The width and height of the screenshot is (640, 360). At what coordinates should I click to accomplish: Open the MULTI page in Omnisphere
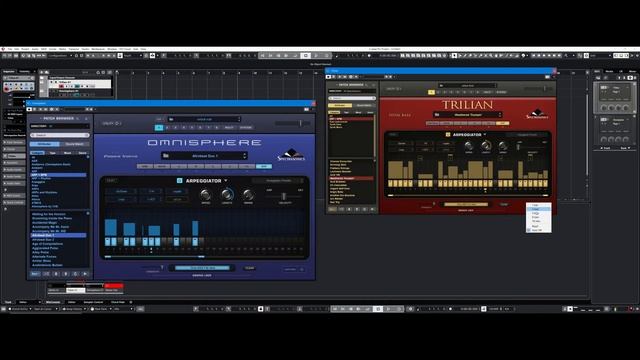click(x=229, y=128)
